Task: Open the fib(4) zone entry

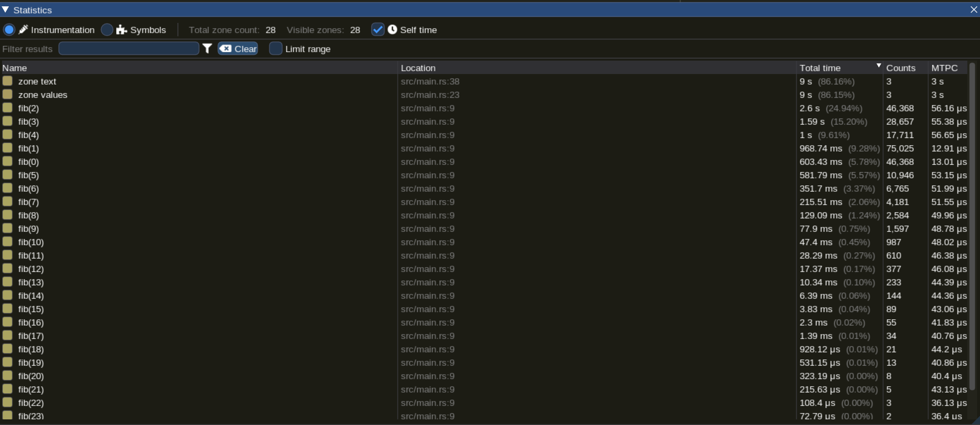Action: [29, 135]
